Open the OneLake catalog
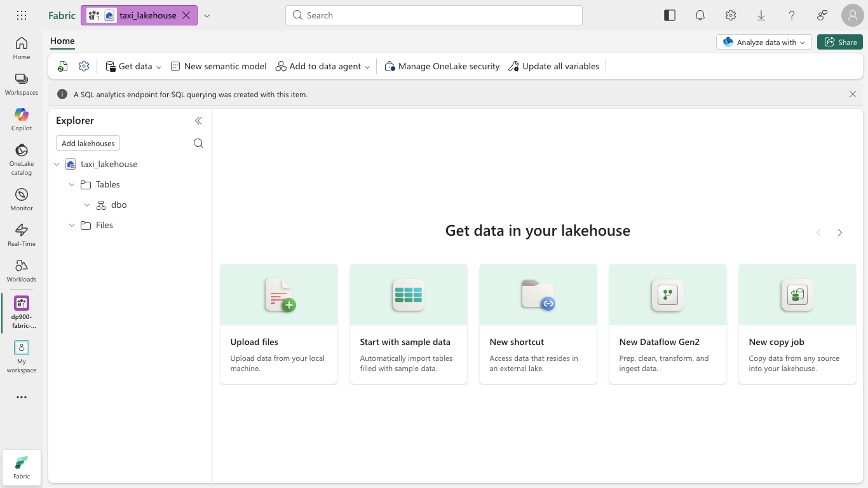 22,159
